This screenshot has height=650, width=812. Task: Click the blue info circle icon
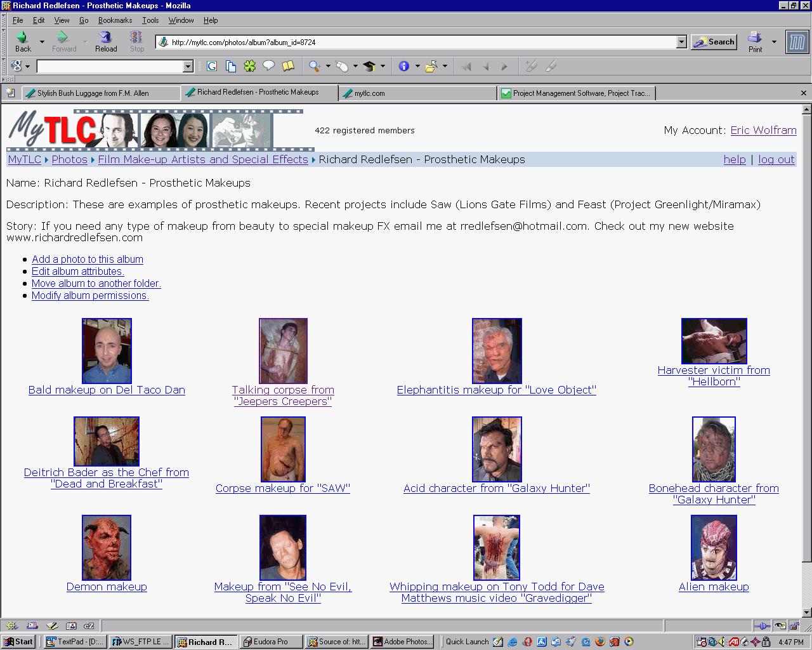point(404,66)
